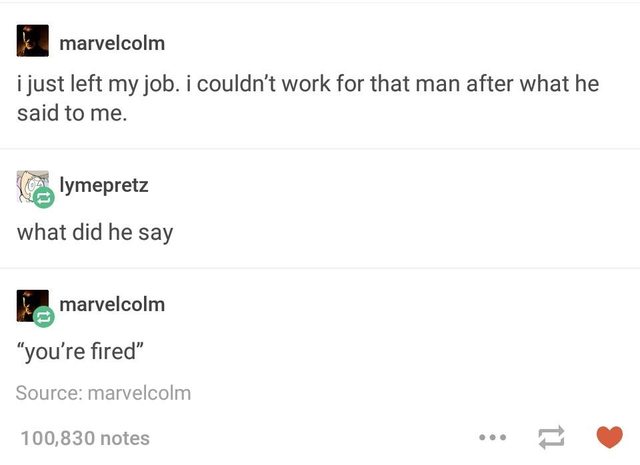Screen dimensions: 640x465
Task: Click the green reblog badge on marvelcolm's reply avatar
Action: click(44, 317)
